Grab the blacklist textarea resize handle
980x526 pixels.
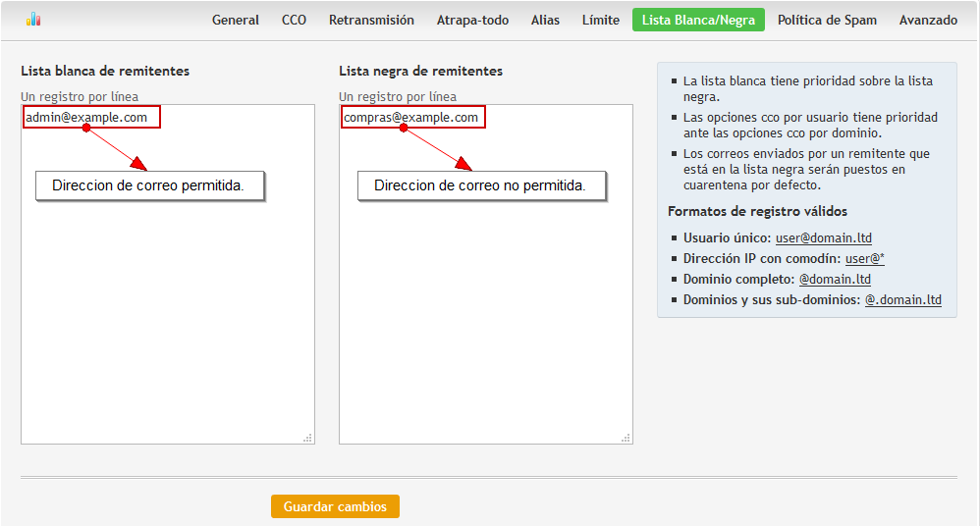tap(626, 438)
